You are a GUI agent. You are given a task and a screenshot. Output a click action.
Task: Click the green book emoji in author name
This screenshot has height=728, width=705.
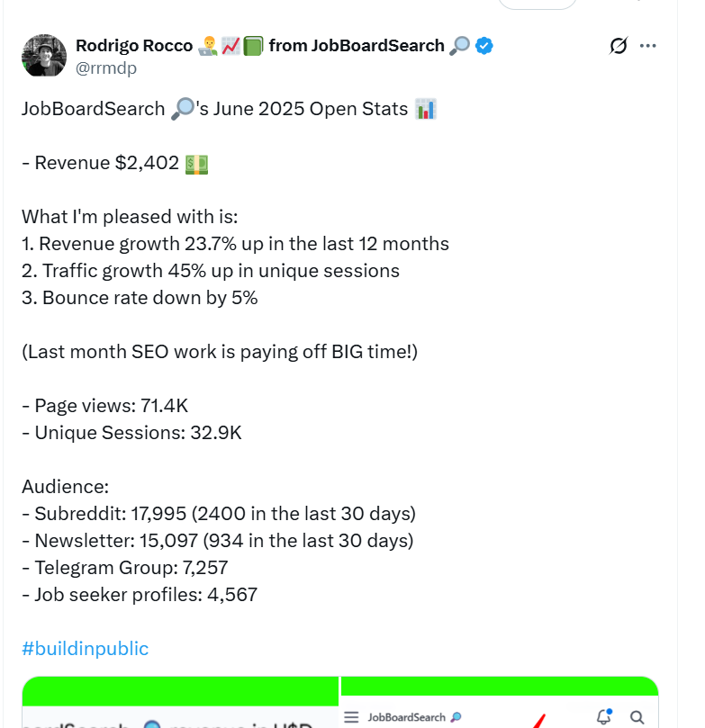[253, 46]
